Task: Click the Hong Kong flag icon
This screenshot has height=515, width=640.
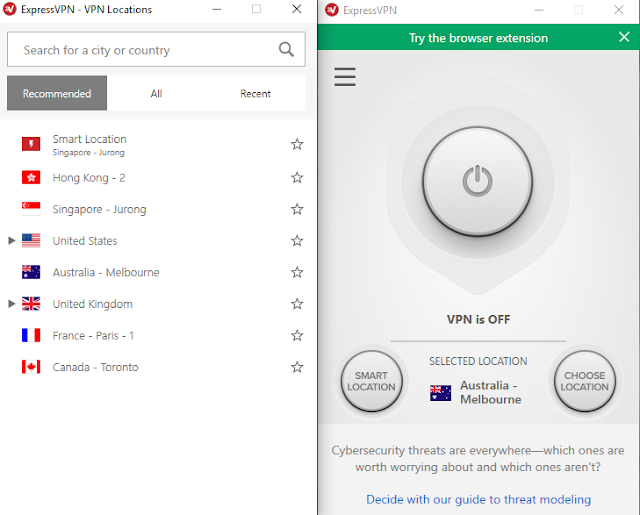Action: [x=31, y=178]
